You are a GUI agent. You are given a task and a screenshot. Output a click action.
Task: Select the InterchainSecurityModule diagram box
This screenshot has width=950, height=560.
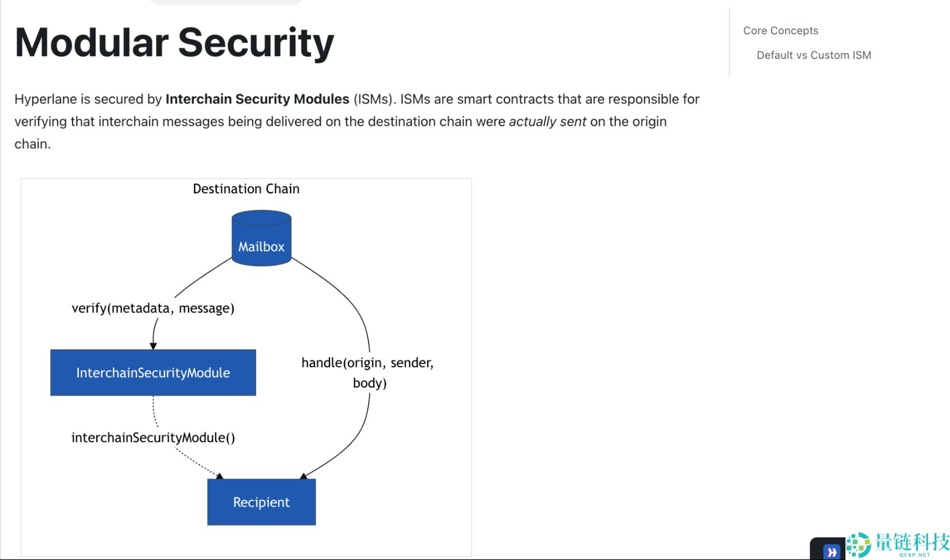coord(153,373)
